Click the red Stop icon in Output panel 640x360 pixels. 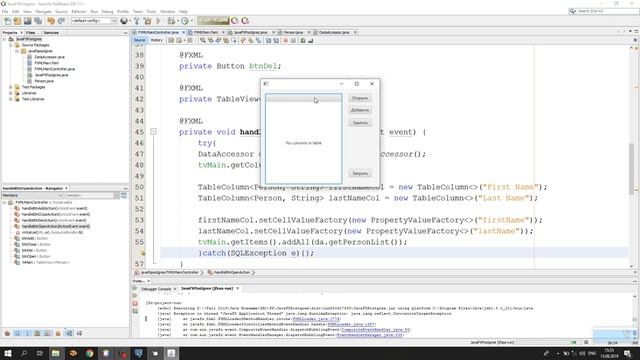click(135, 304)
